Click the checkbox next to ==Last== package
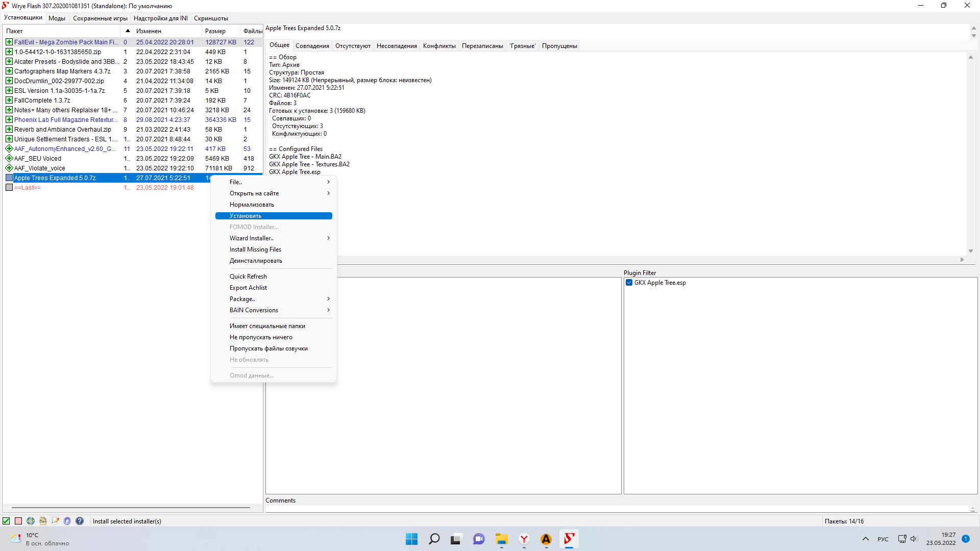Viewport: 980px width, 551px height. coord(9,188)
